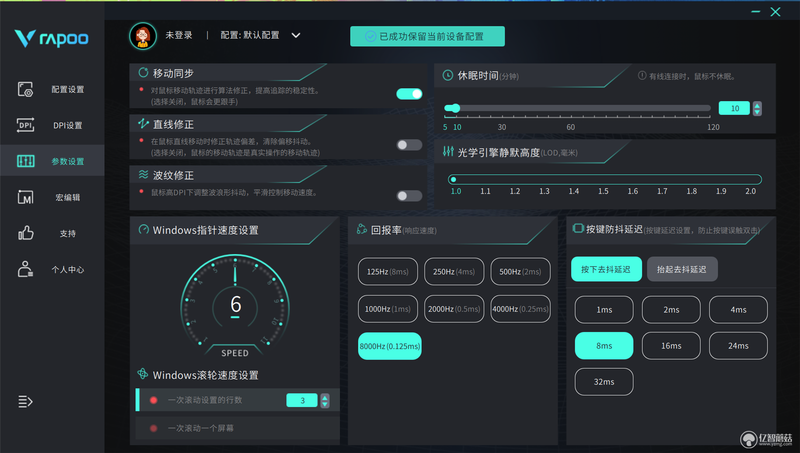
Task: Select 2000Hz (0.5ms) report rate
Action: tap(454, 309)
